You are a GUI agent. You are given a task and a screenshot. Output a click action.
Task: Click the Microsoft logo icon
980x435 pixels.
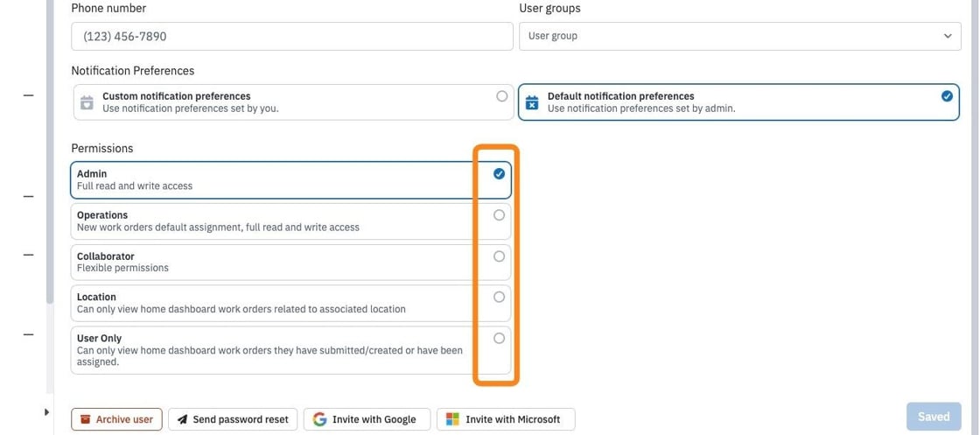452,419
